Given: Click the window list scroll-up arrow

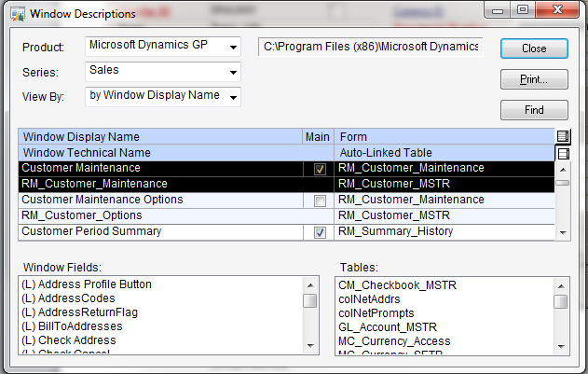Looking at the screenshot, I should point(563,170).
